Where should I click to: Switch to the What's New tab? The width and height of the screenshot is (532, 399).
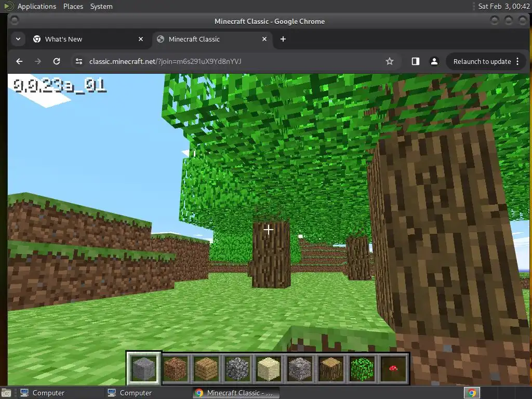[x=88, y=39]
